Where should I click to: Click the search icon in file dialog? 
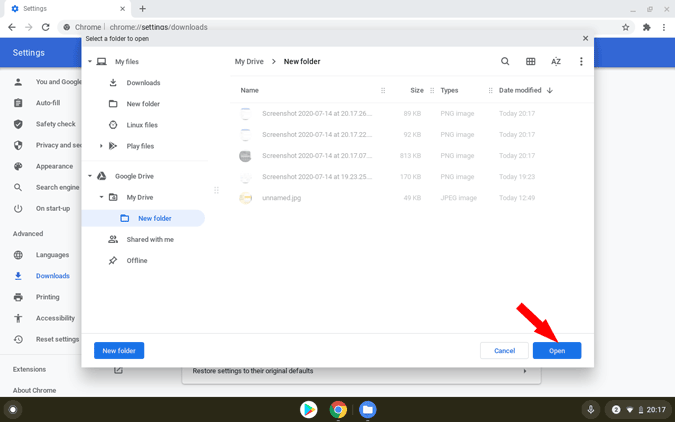(505, 62)
